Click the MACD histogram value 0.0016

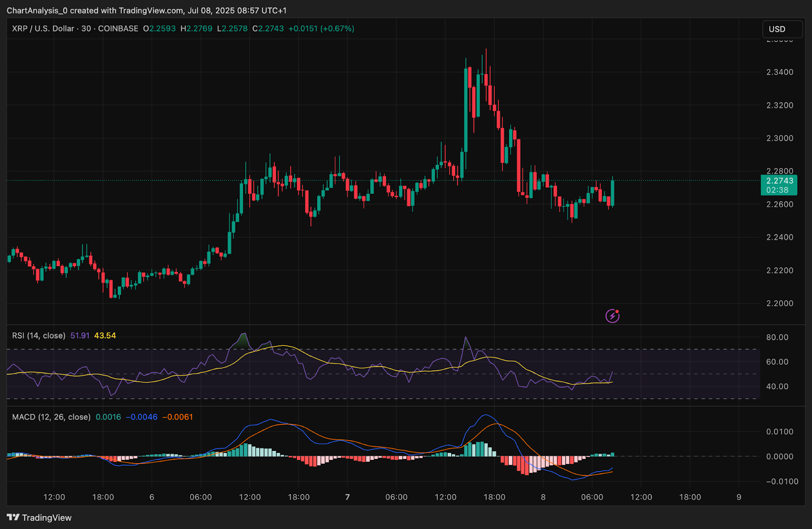(x=108, y=417)
